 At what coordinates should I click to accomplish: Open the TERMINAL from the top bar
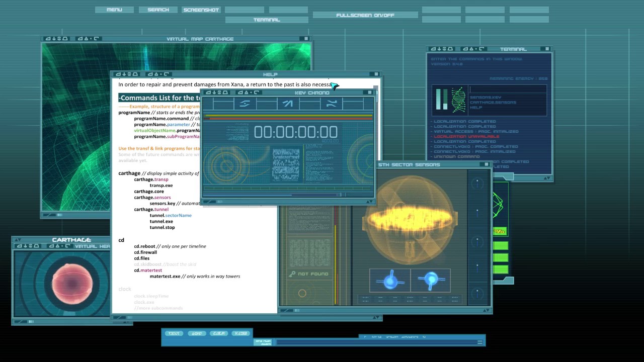point(267,20)
